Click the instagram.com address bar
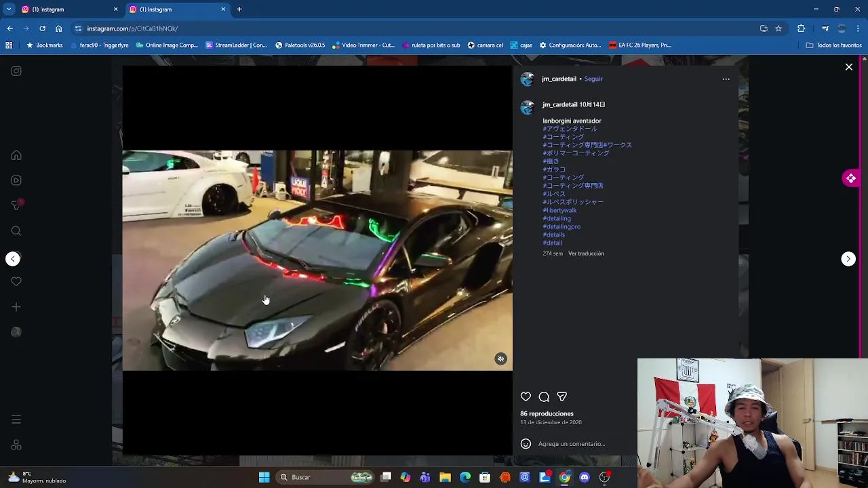868x488 pixels. coord(414,28)
